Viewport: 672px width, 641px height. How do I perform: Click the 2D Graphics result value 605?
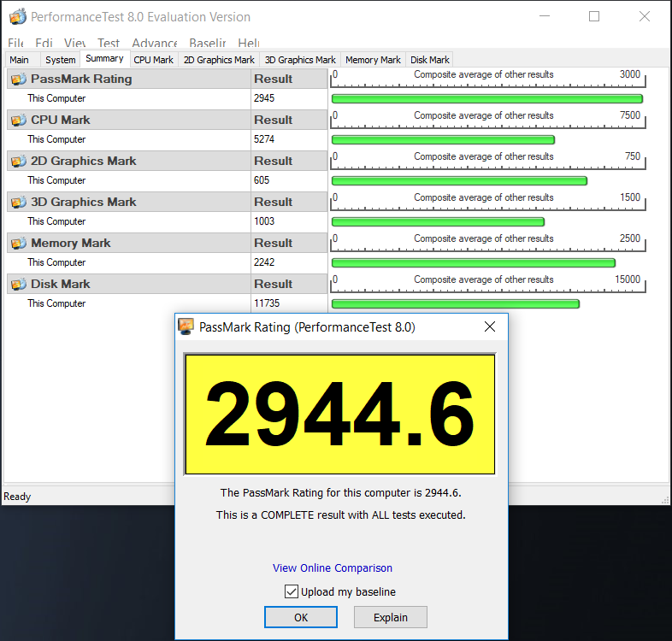[262, 180]
